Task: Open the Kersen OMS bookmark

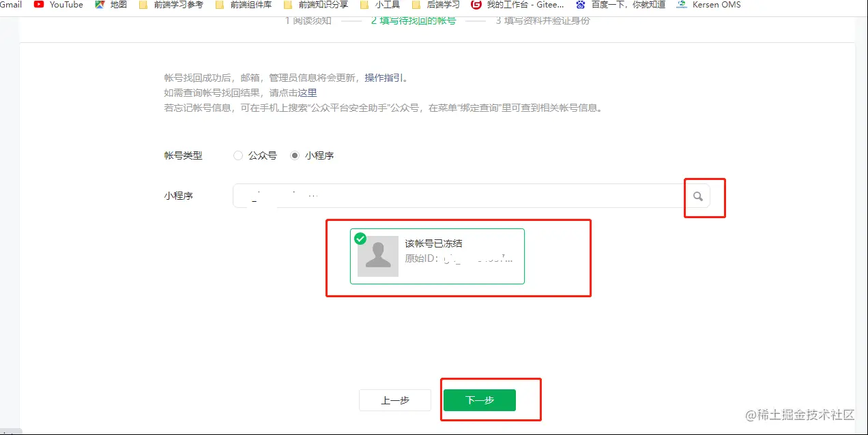Action: coord(708,5)
